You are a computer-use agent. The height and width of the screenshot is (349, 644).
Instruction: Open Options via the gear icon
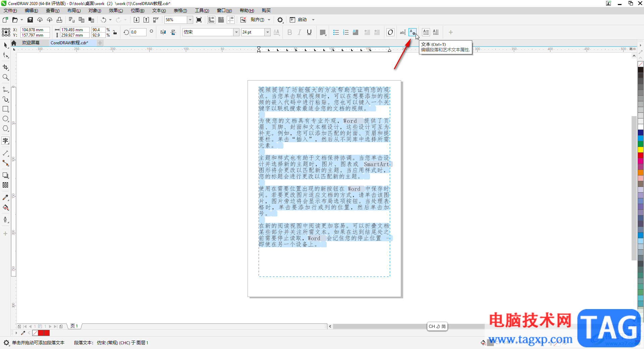point(280,20)
